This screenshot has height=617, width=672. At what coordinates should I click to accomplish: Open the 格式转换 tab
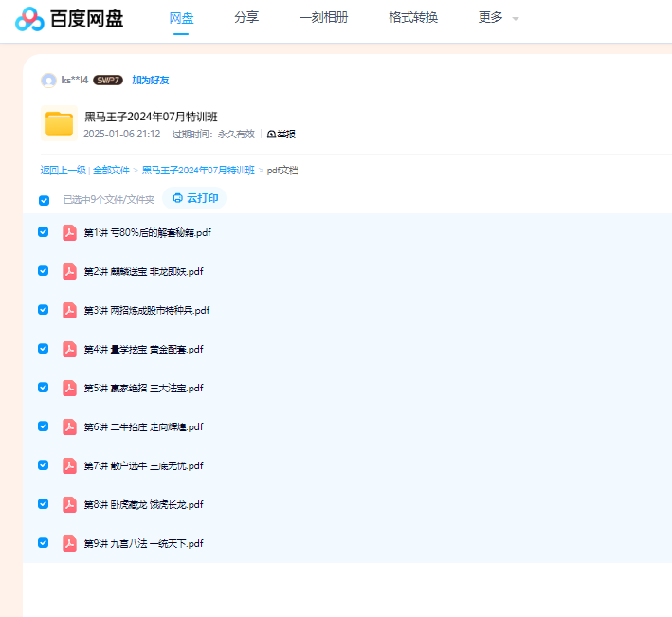click(x=413, y=18)
